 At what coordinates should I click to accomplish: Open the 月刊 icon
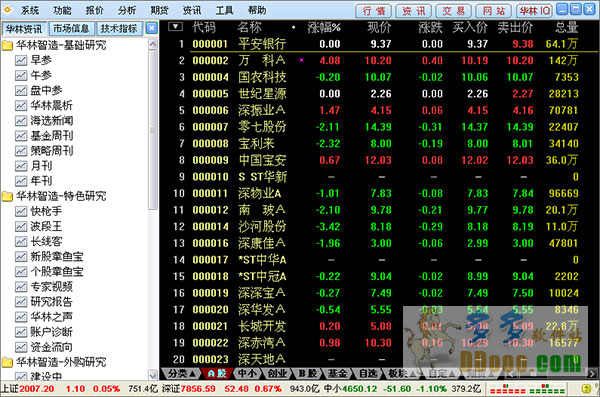(x=21, y=166)
